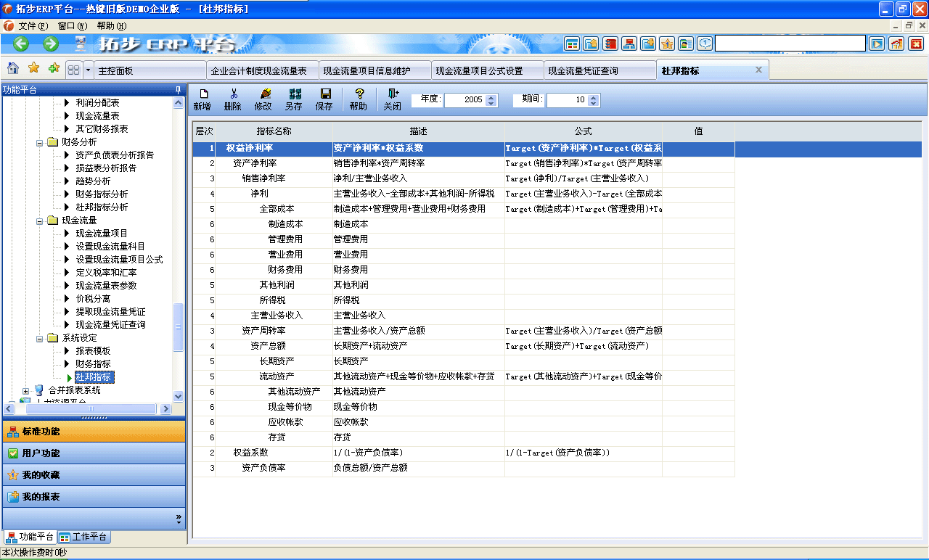Click the 关闭 close icon in the toolbar

pyautogui.click(x=392, y=99)
